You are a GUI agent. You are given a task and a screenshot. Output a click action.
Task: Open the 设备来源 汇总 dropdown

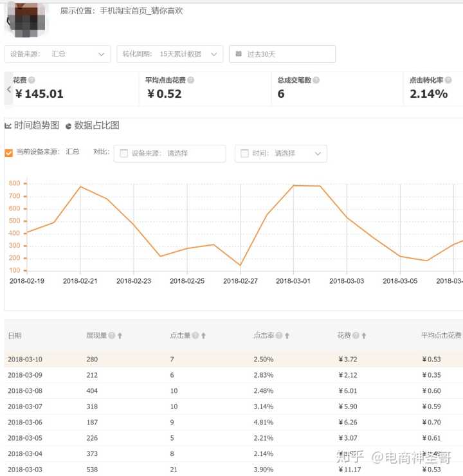[x=57, y=54]
